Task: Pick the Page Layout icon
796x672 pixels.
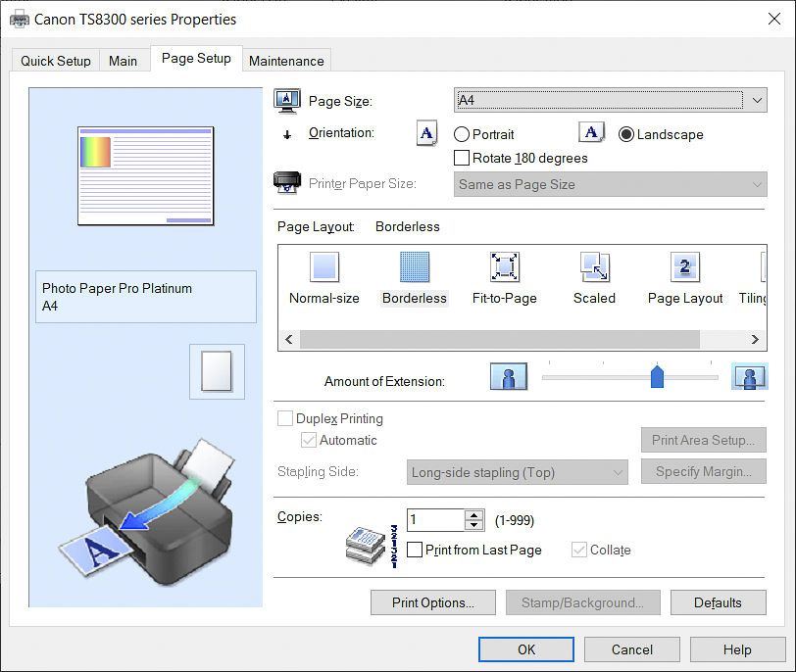Action: (x=685, y=266)
